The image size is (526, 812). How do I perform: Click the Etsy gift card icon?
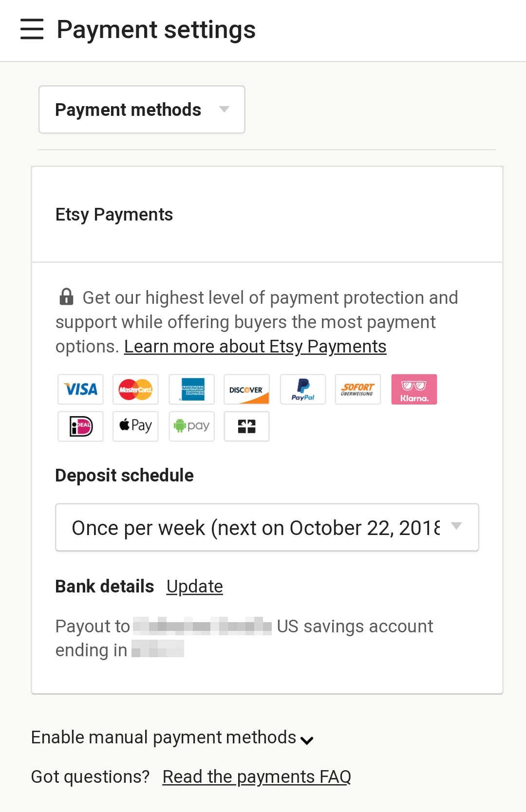coord(247,426)
